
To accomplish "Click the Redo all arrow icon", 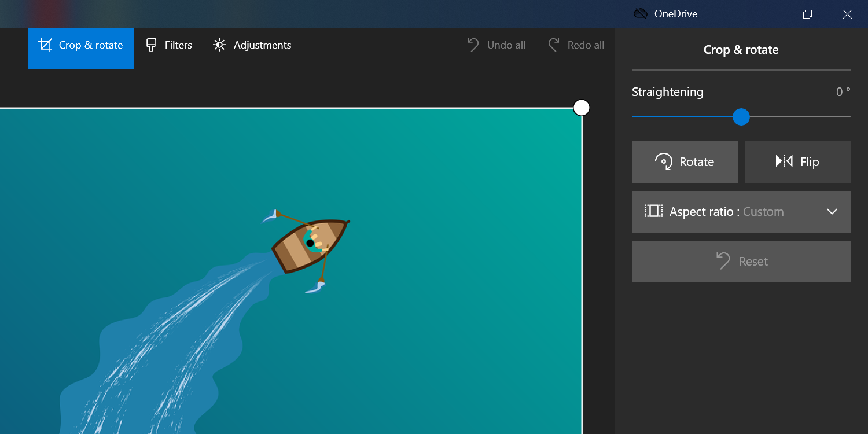I will tap(554, 45).
